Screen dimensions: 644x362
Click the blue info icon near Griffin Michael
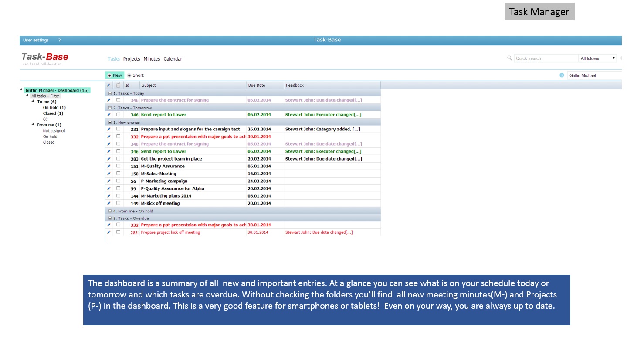tap(562, 75)
